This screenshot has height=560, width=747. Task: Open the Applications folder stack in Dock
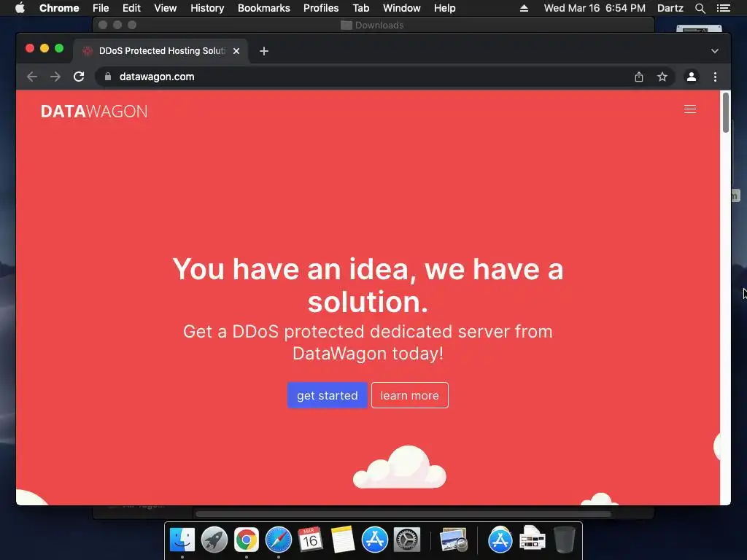tap(500, 540)
